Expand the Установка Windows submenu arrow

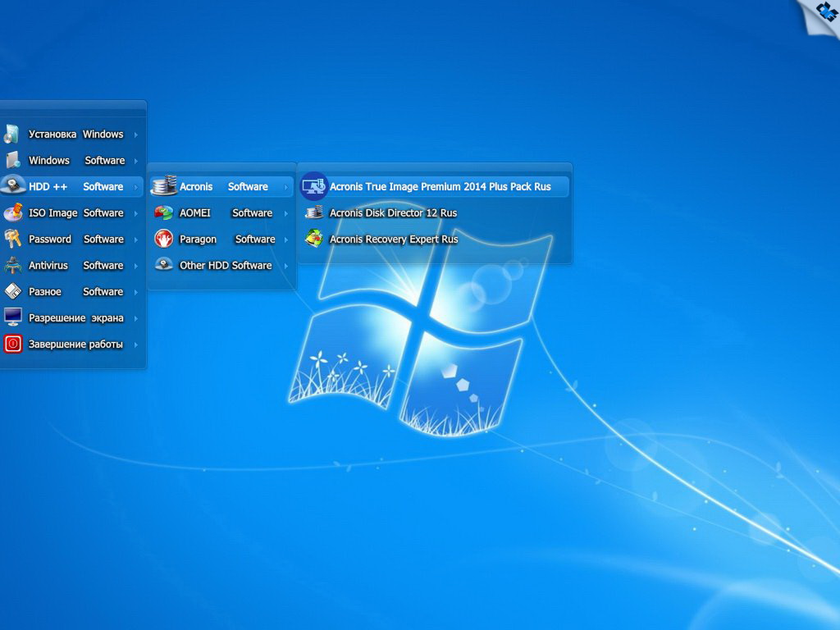coord(136,135)
